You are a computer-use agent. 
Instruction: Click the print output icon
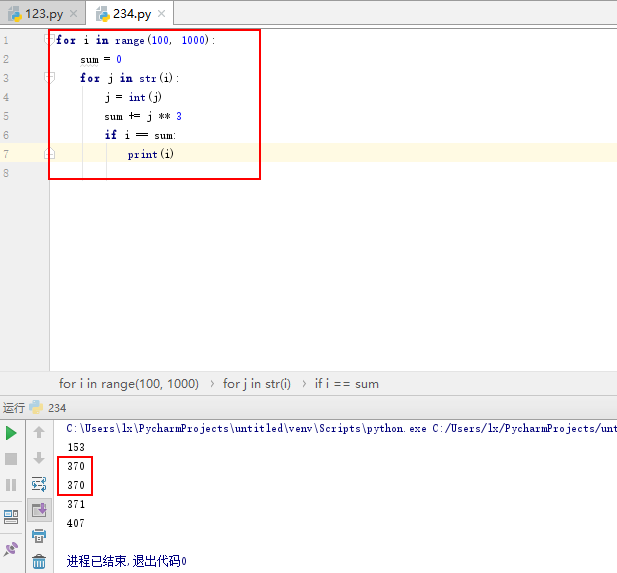pos(39,536)
